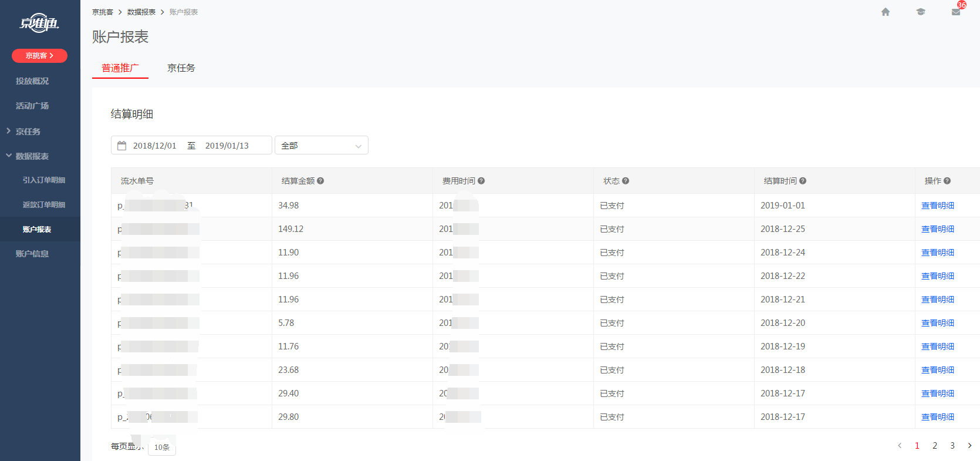This screenshot has width=980, height=461.
Task: Go to page 2 of results
Action: [x=935, y=446]
